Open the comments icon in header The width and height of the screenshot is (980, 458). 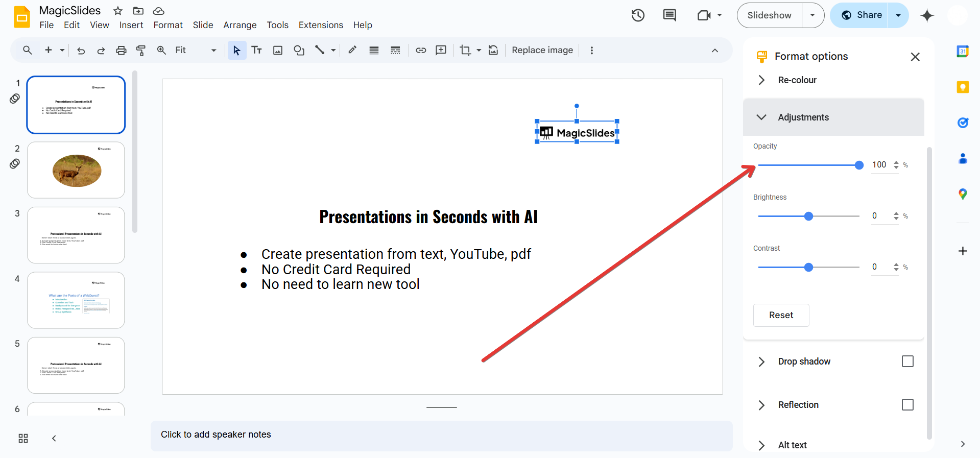pyautogui.click(x=669, y=15)
